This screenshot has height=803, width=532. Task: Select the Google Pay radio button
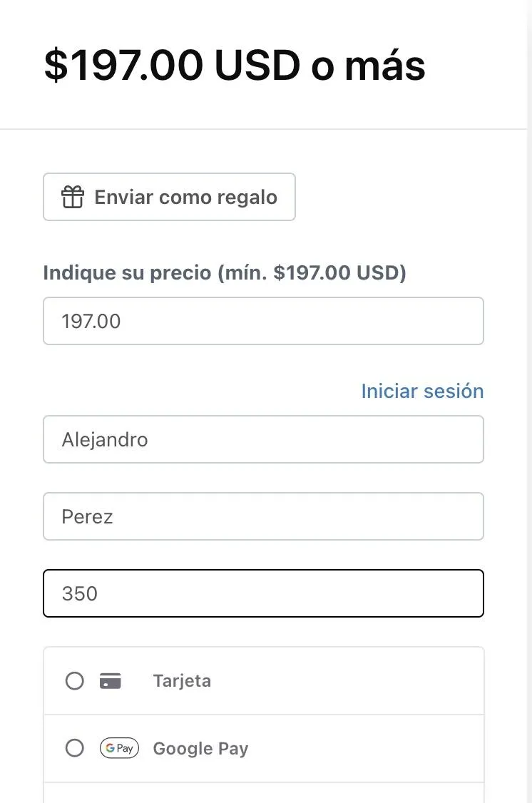pyautogui.click(x=74, y=748)
